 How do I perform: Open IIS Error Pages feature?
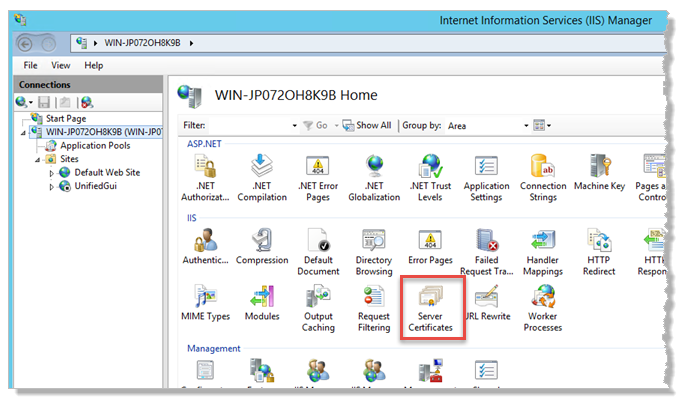[x=430, y=247]
